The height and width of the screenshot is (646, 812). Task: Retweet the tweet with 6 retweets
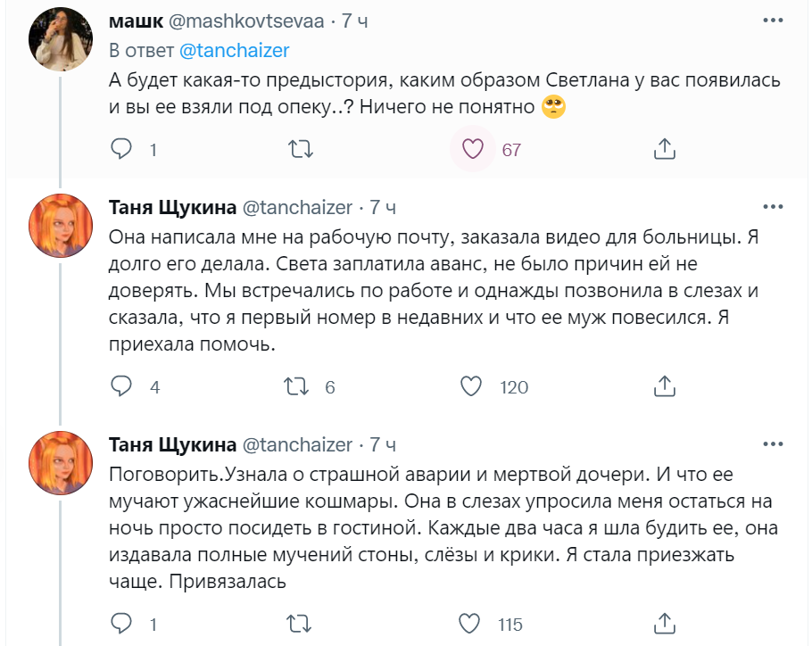tap(295, 386)
